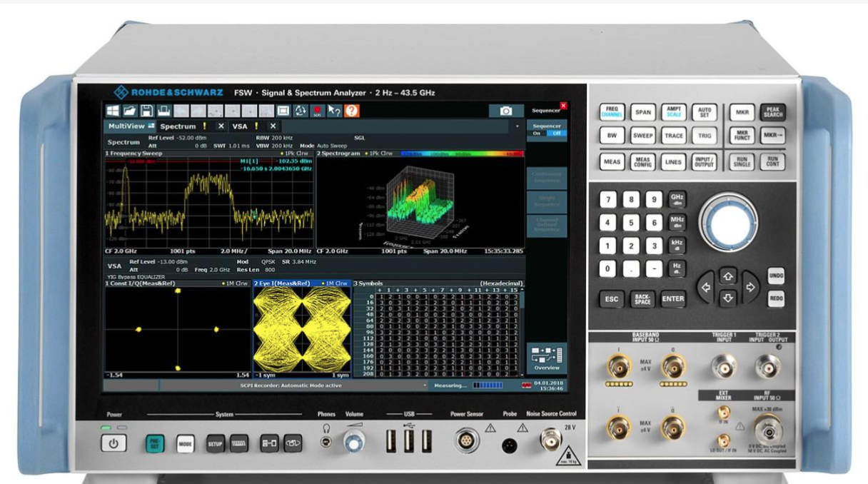Click the Windows start icon in toolbar

click(113, 111)
